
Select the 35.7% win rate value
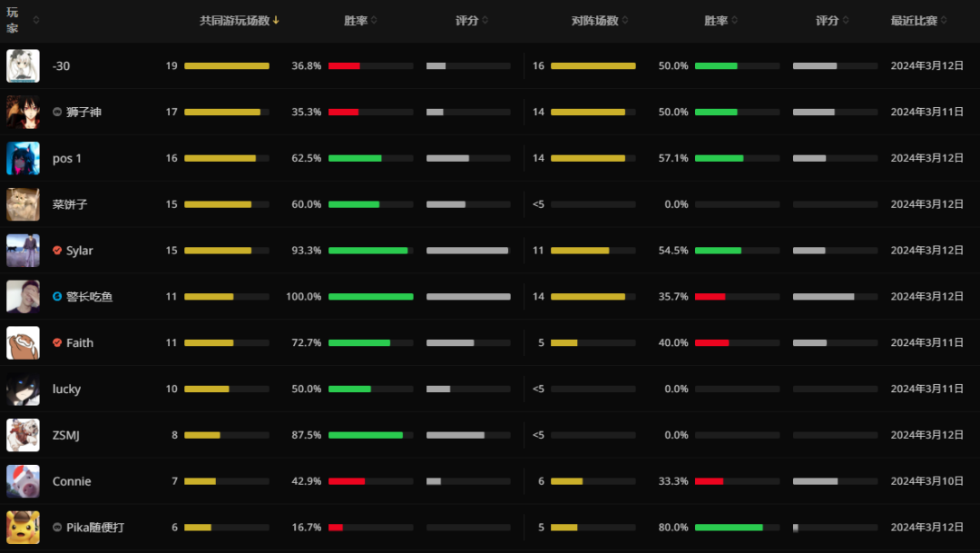click(x=673, y=297)
